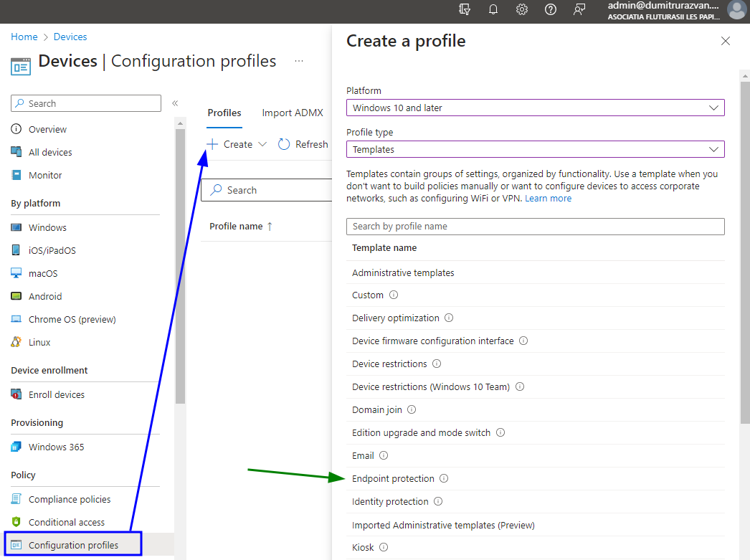
Task: Click the Cloud Shell icon in header
Action: coord(465,9)
